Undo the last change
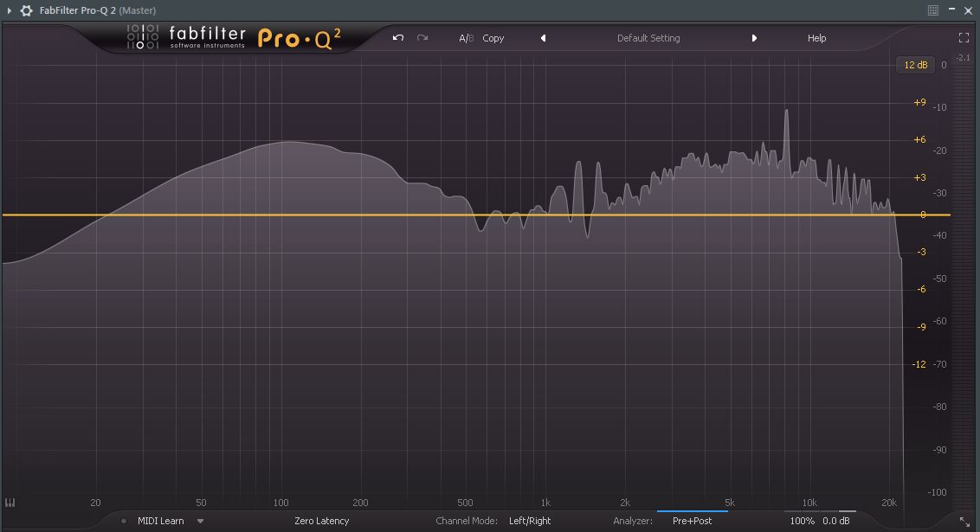980x532 pixels. (x=398, y=38)
